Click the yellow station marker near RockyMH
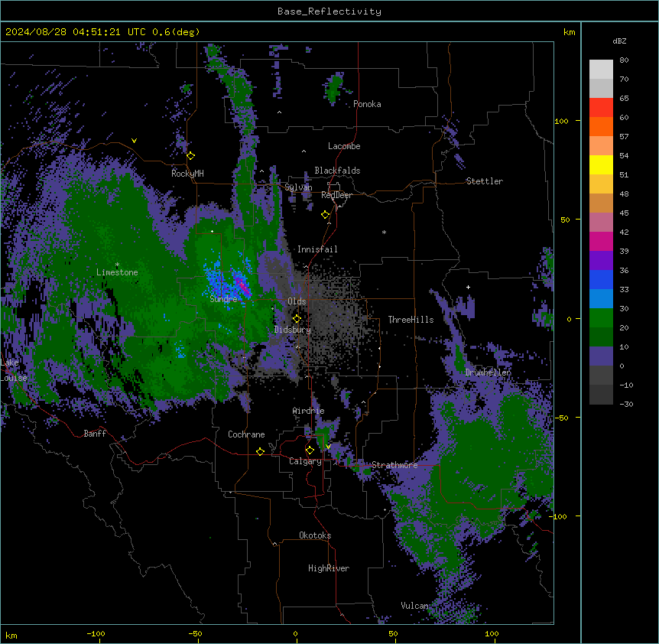Image resolution: width=659 pixels, height=644 pixels. click(190, 156)
